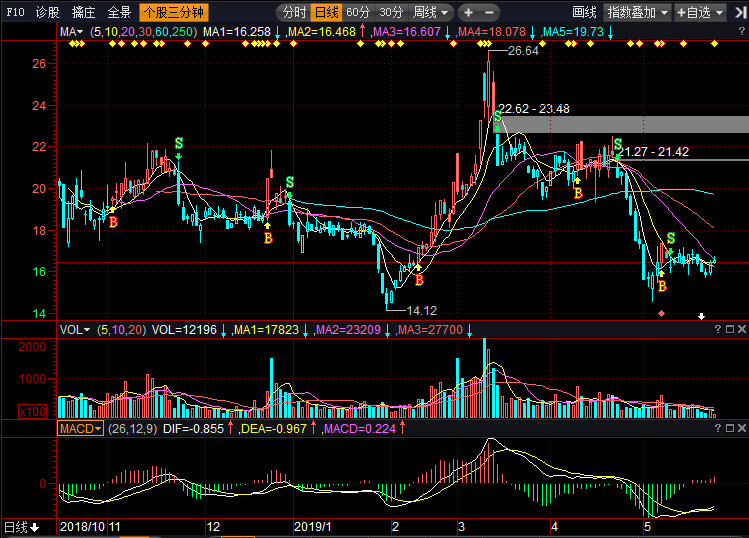Screen dimensions: 749x538
Task: Open help for the VOL panel
Action: (716, 329)
